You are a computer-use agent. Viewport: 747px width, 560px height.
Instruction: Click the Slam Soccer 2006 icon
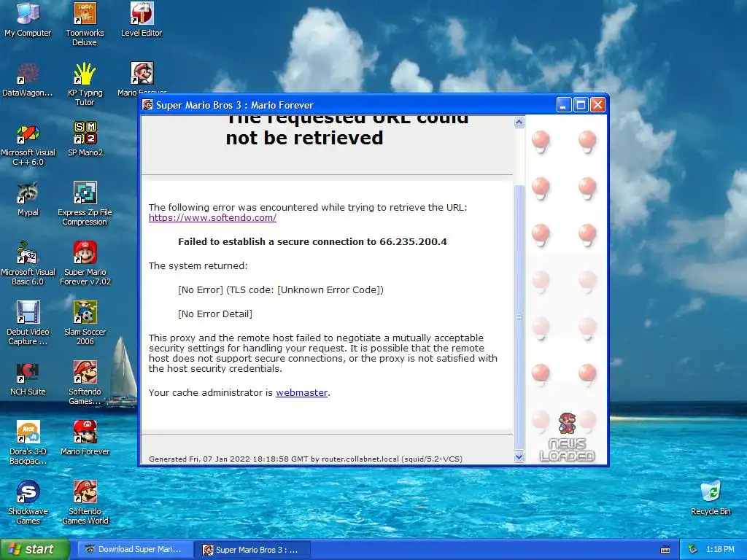tap(85, 312)
